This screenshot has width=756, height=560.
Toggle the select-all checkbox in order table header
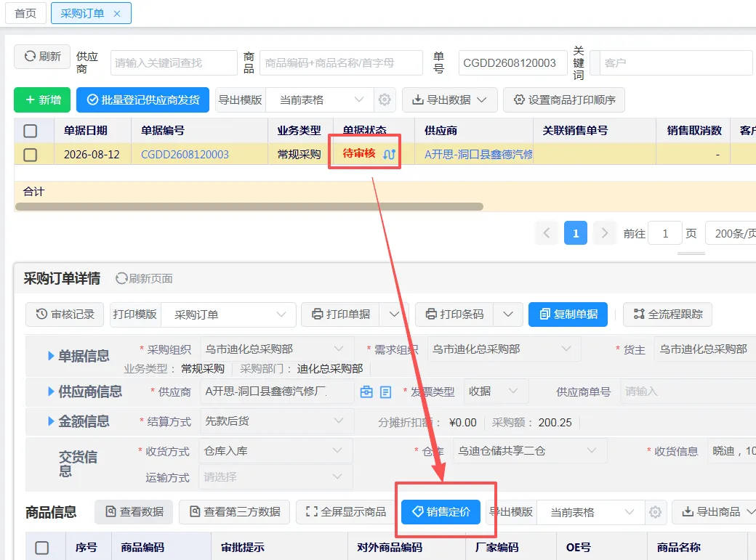tap(31, 131)
